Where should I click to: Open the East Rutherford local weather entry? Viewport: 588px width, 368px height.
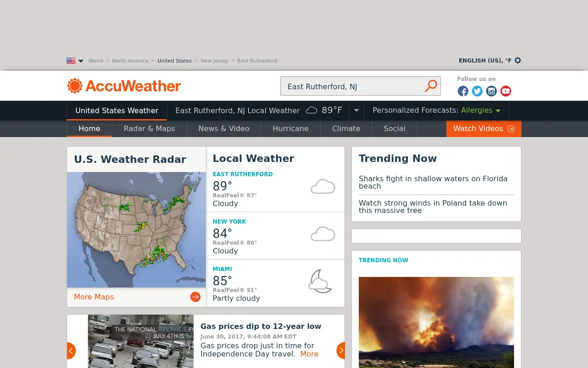click(276, 189)
